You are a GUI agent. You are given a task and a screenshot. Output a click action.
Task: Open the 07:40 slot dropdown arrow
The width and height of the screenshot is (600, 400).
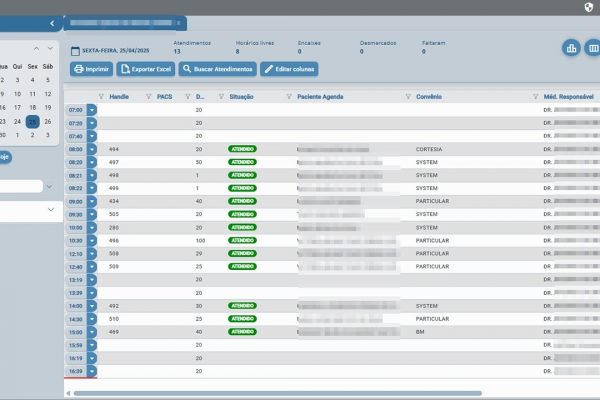[x=92, y=136]
